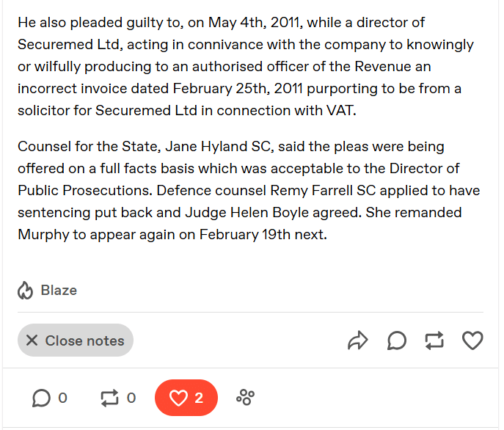
Task: Open reply speech bubble in post footer
Action: 397,340
